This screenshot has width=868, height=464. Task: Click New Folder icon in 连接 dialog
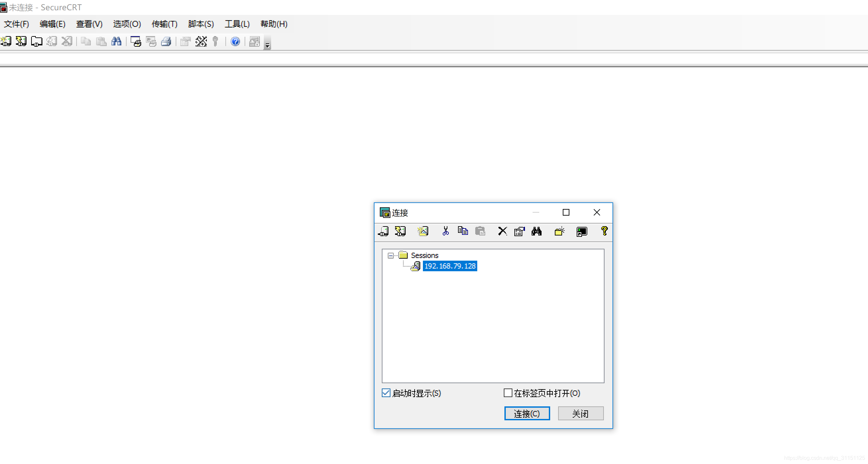pyautogui.click(x=559, y=231)
